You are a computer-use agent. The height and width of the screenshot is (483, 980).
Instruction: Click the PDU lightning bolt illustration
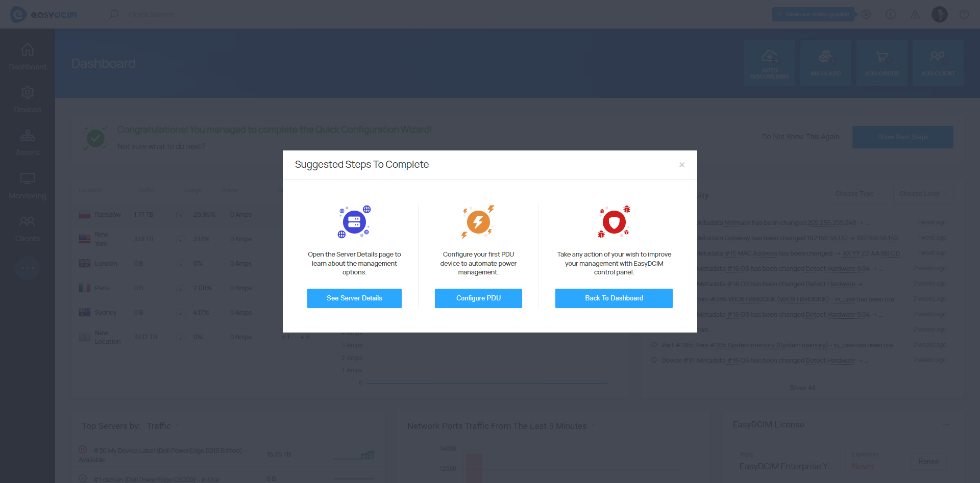pyautogui.click(x=478, y=222)
